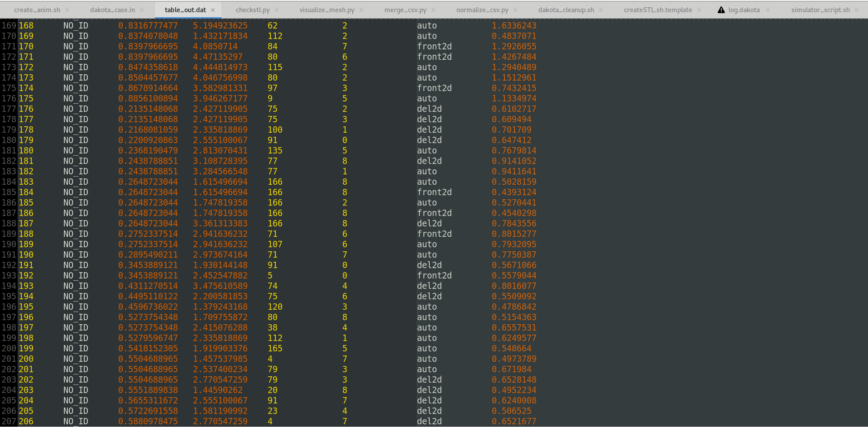Click the warning icon on log.dakota tab

[x=721, y=10]
